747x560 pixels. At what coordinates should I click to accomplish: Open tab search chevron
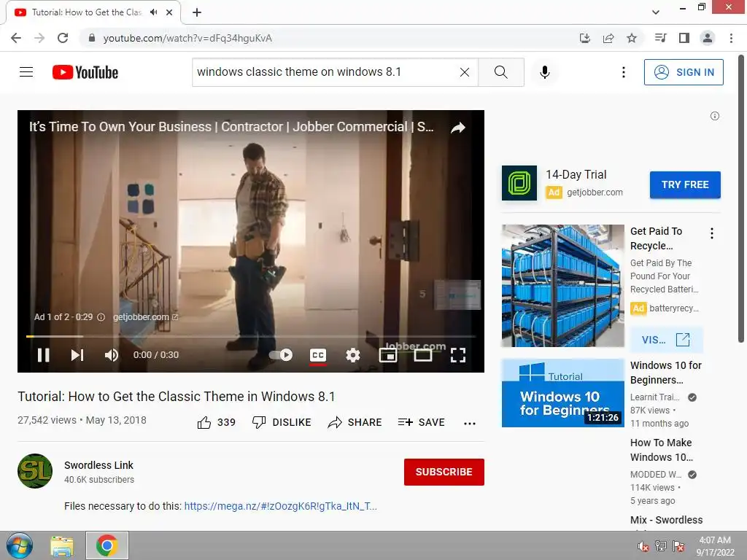[x=656, y=12]
